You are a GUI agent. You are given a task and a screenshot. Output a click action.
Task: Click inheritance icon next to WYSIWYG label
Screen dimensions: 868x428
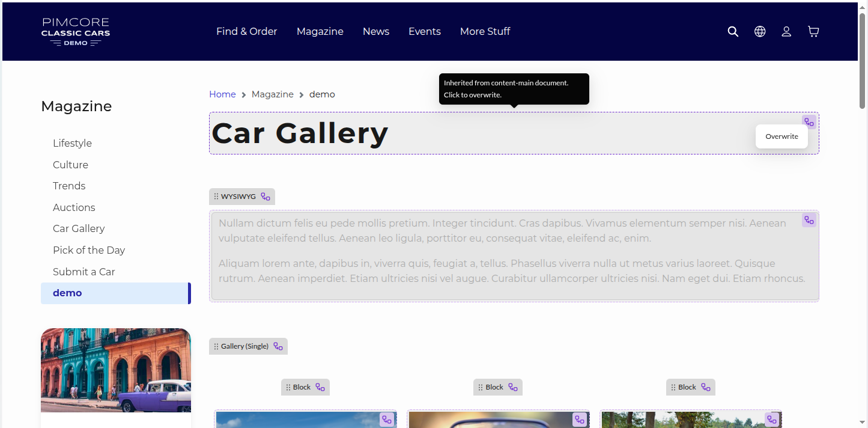pyautogui.click(x=266, y=197)
